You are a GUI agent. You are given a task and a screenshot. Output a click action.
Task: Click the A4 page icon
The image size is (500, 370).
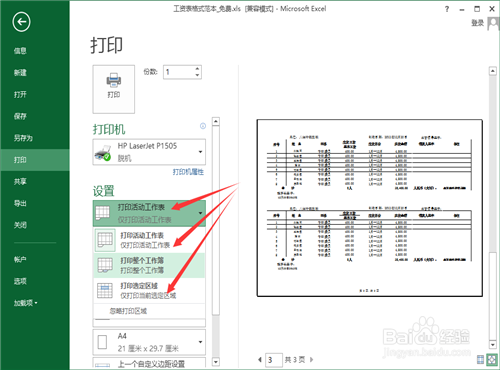click(x=103, y=342)
